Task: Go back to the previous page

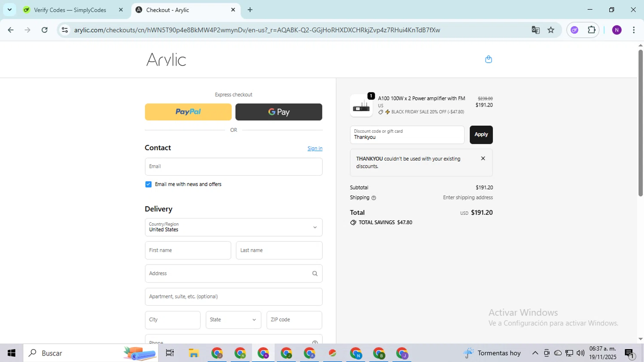Action: tap(11, 30)
